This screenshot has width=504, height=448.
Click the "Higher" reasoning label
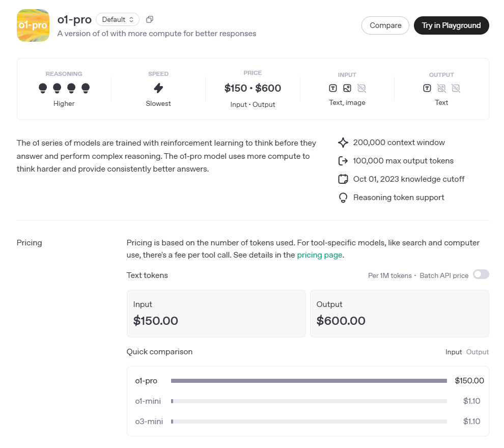tap(64, 103)
